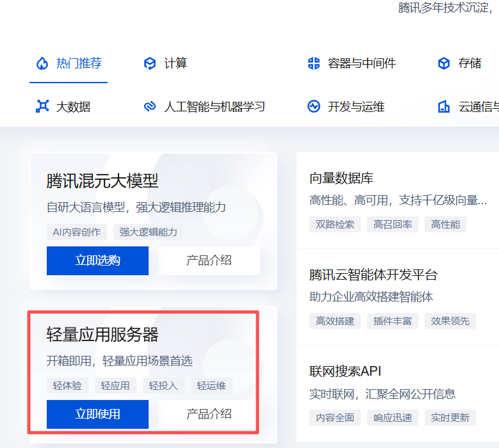The width and height of the screenshot is (499, 448).
Task: Click the 腾讯多年技术沉淀 heading text
Action: click(x=446, y=8)
